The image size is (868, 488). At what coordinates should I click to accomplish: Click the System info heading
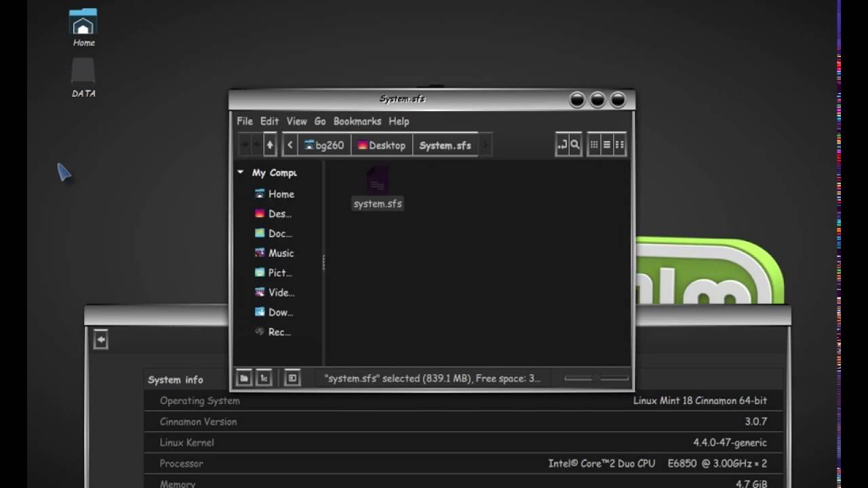[176, 380]
